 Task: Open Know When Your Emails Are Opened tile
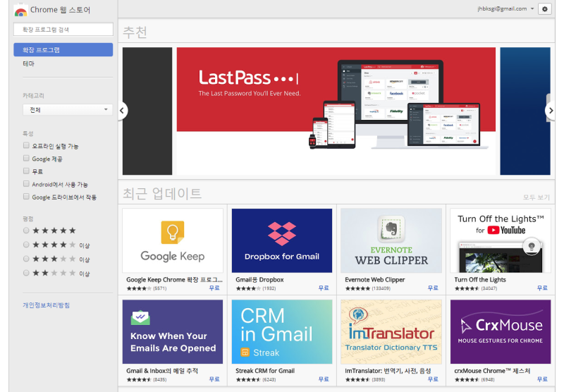[173, 331]
